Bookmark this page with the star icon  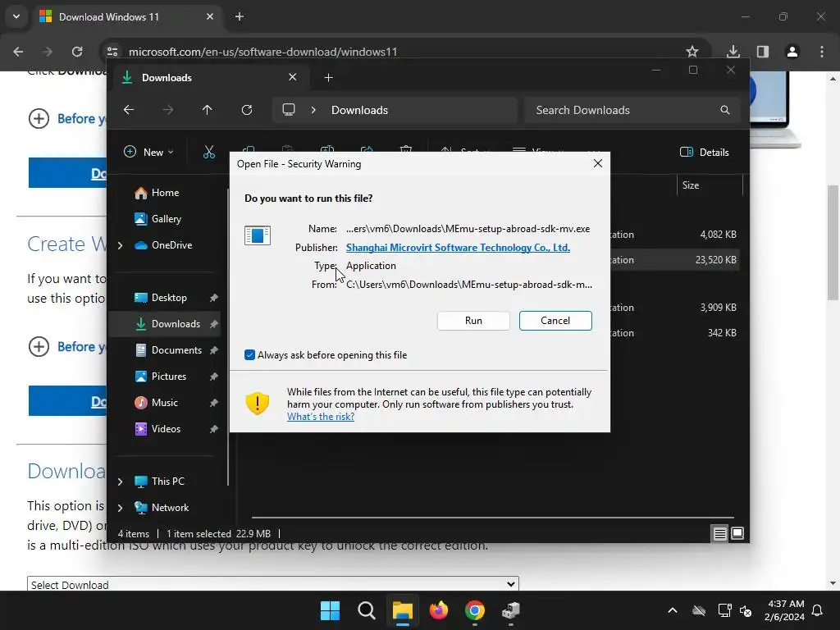click(692, 52)
